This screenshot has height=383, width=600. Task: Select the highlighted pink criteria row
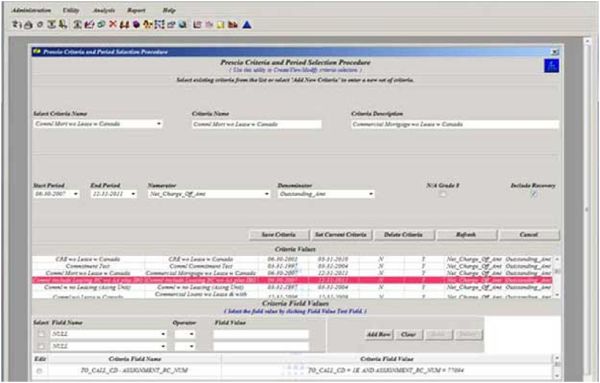[x=292, y=280]
